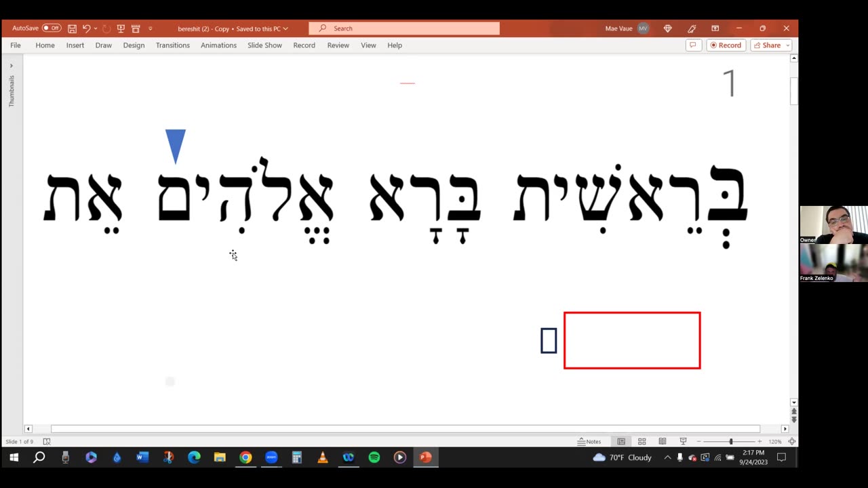Go to Next Slide double-arrow button
This screenshot has width=868, height=488.
pos(793,420)
